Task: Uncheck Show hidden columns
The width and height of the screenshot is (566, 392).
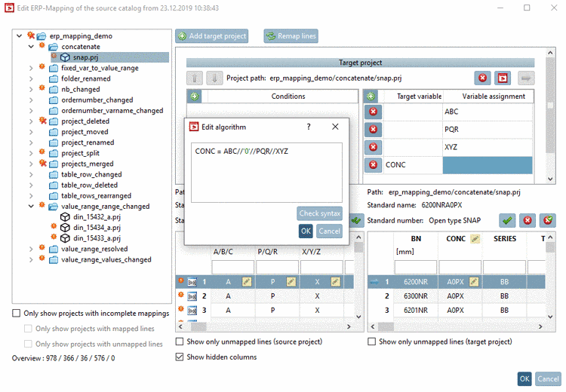Action: [x=180, y=357]
